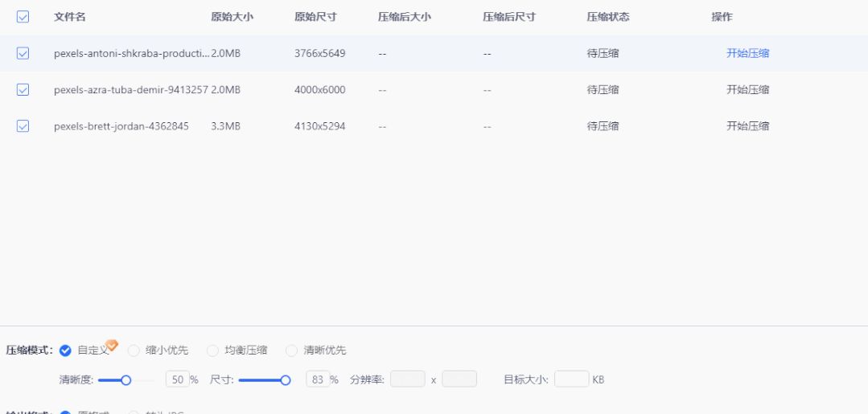868x414 pixels.
Task: Click the 3.3MB original size cell
Action: tap(226, 126)
